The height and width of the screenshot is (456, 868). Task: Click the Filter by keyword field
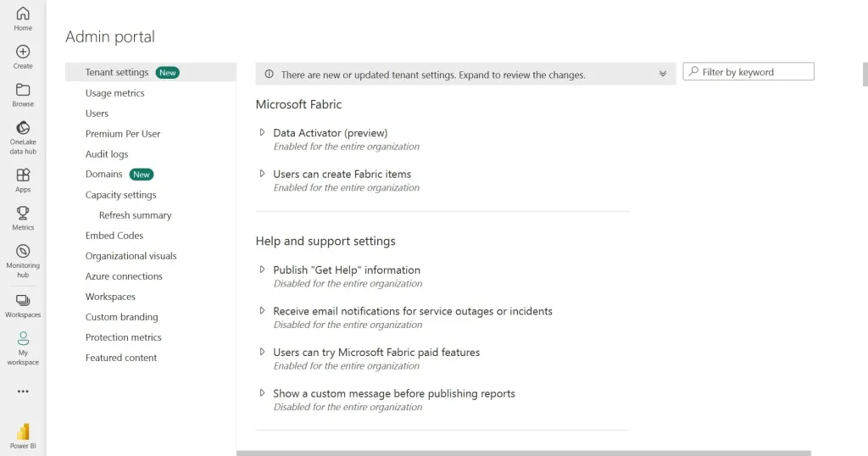748,71
